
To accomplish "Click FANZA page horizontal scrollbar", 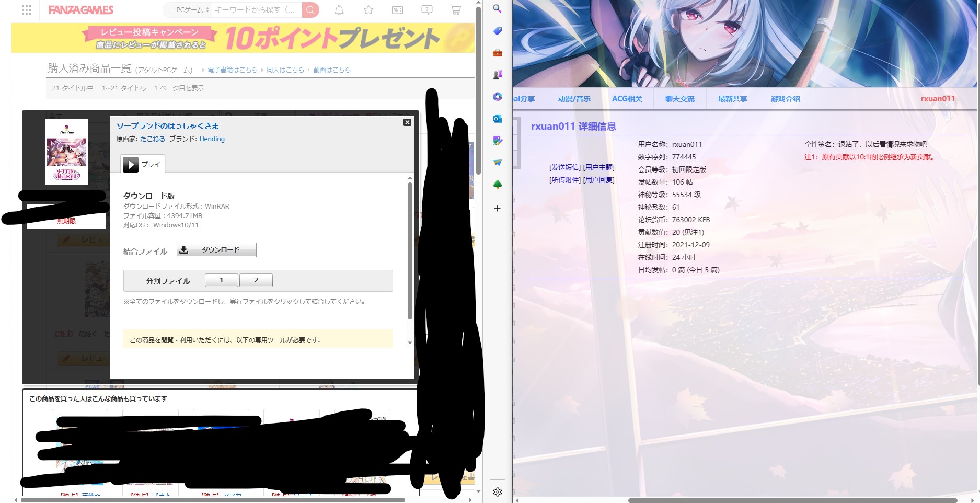I will (213, 500).
